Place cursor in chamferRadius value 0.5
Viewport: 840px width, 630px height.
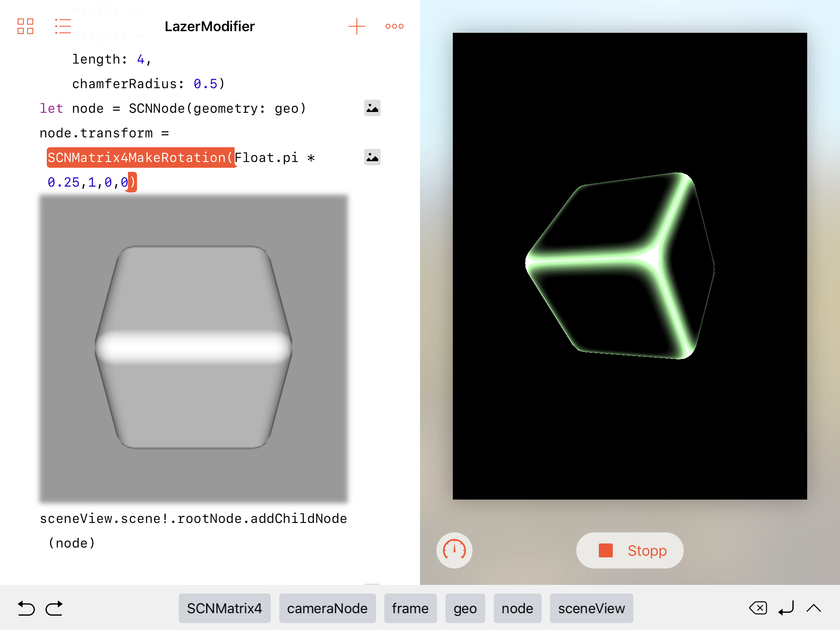coord(205,84)
